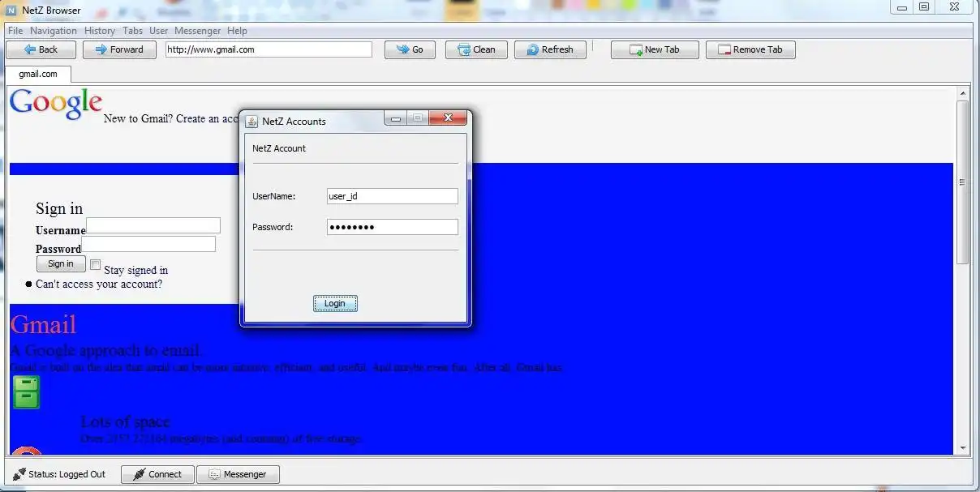Open the Navigation menu
This screenshot has height=492, width=980.
pyautogui.click(x=54, y=31)
